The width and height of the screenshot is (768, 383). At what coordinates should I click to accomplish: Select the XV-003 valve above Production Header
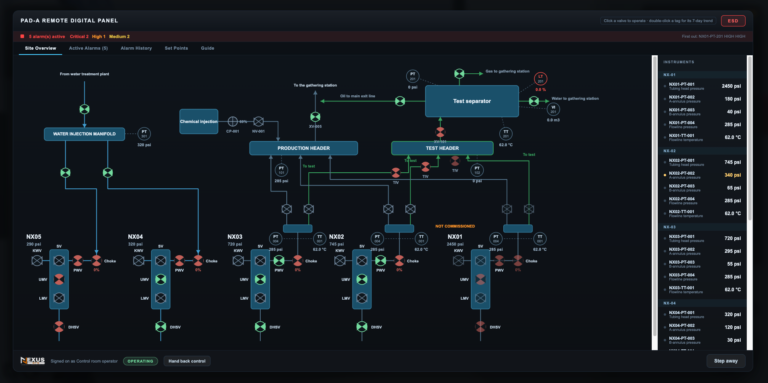click(315, 117)
